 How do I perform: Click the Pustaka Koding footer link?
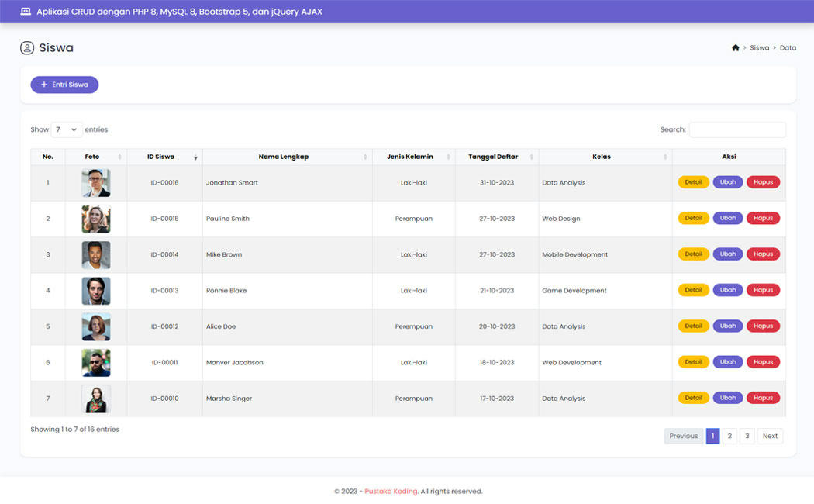pos(390,491)
